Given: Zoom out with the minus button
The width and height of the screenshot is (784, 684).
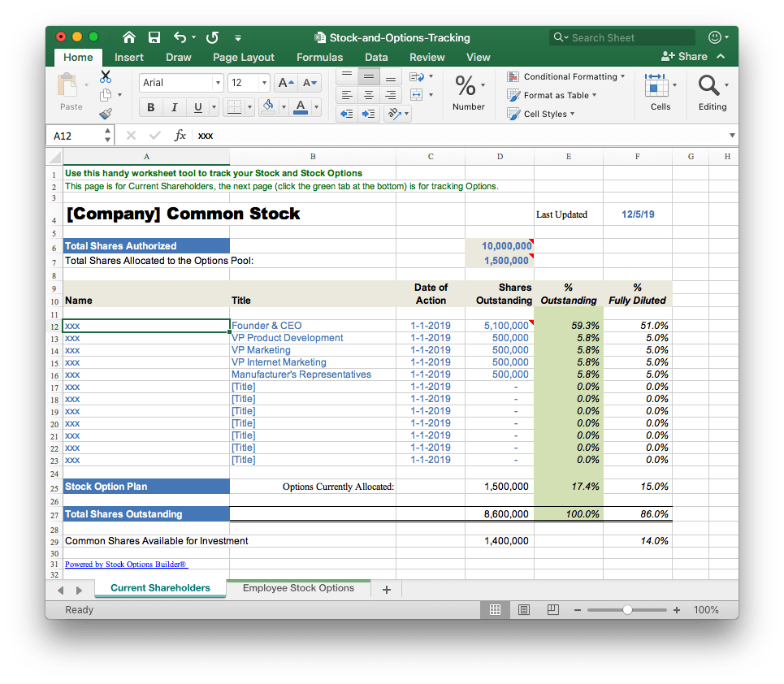Looking at the screenshot, I should [577, 610].
